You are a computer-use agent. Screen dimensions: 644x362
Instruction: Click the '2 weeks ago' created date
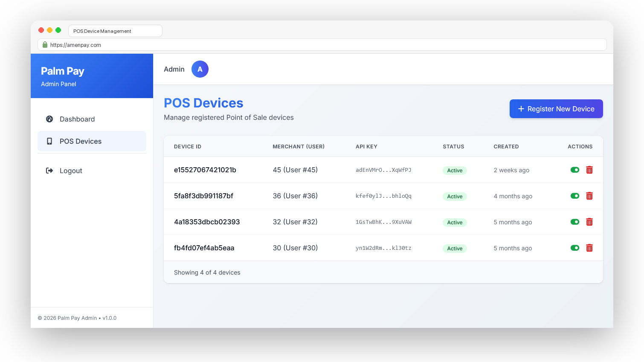511,170
